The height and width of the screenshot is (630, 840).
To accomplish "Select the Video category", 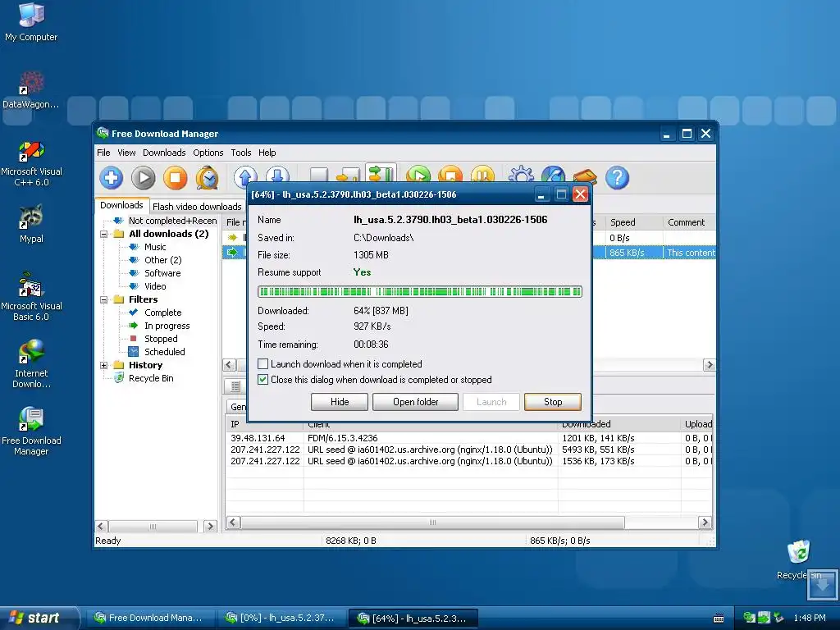I will [155, 286].
